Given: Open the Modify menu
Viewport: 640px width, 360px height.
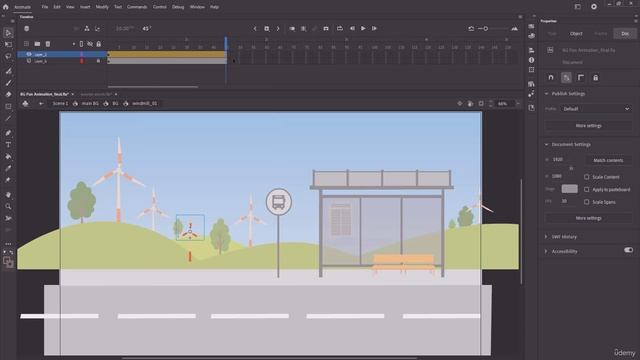Looking at the screenshot, I should (102, 7).
